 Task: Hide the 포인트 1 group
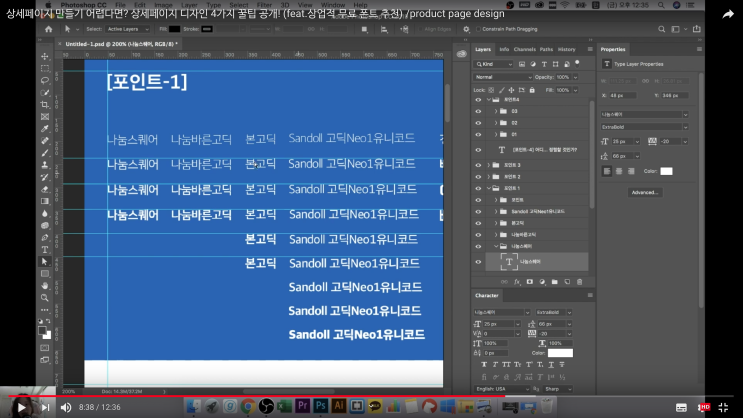click(478, 188)
